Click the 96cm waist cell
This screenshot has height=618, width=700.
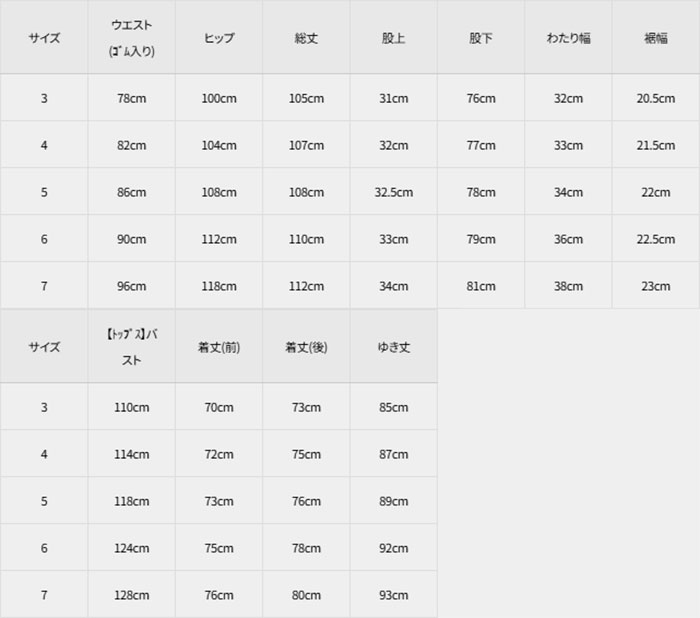[x=131, y=286]
